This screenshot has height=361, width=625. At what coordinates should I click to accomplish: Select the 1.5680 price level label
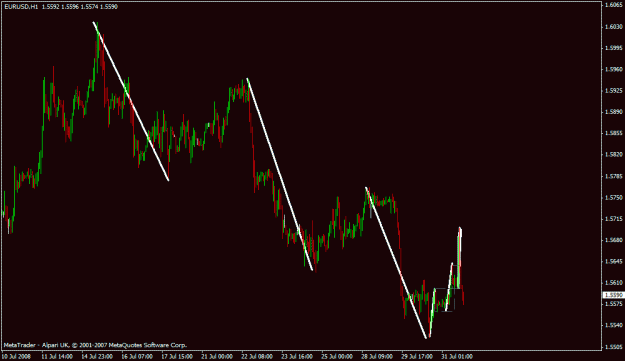pos(613,240)
